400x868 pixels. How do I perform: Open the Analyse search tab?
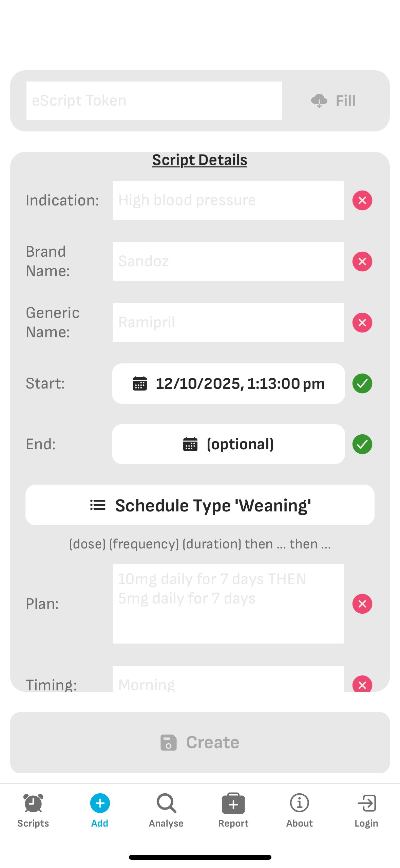(166, 810)
